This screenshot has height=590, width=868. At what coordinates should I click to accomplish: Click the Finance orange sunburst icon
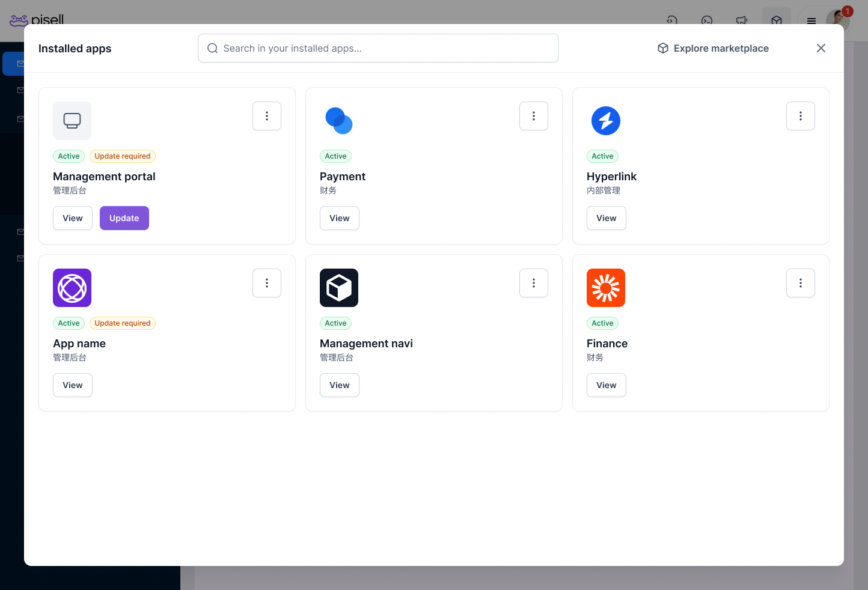click(x=606, y=288)
